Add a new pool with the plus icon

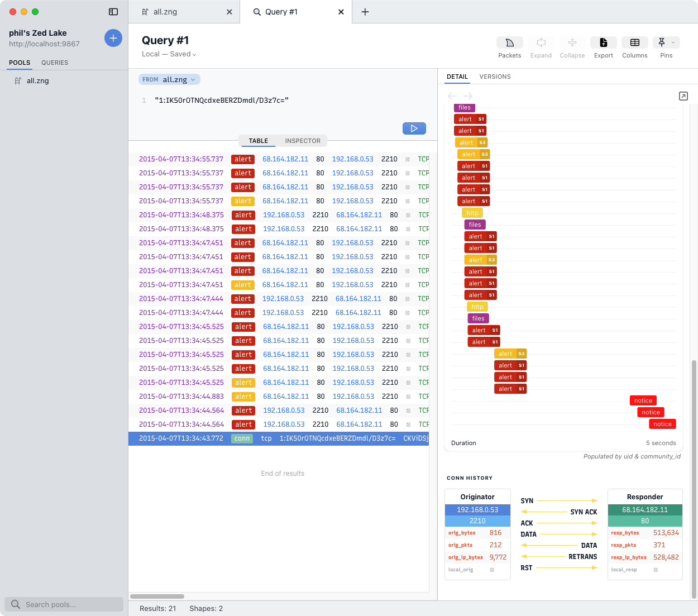coord(113,38)
